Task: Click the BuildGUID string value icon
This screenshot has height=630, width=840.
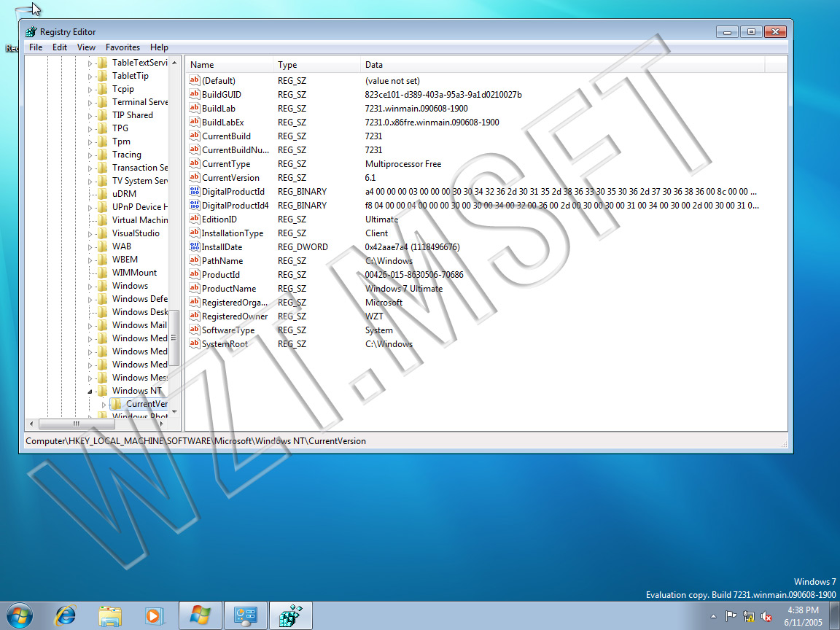Action: point(194,94)
